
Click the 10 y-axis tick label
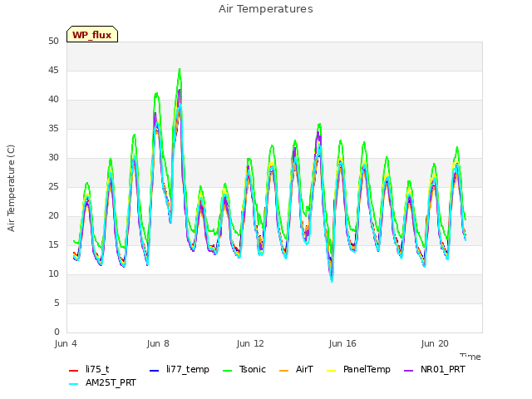(53, 273)
